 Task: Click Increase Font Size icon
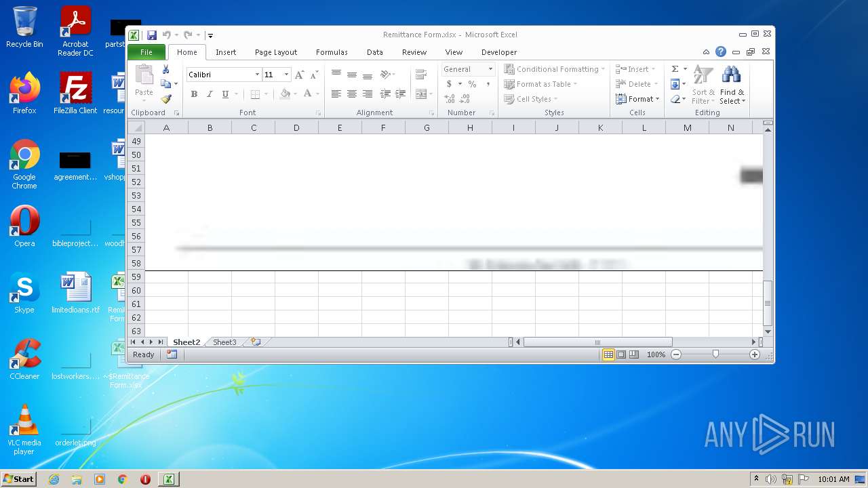[x=299, y=75]
